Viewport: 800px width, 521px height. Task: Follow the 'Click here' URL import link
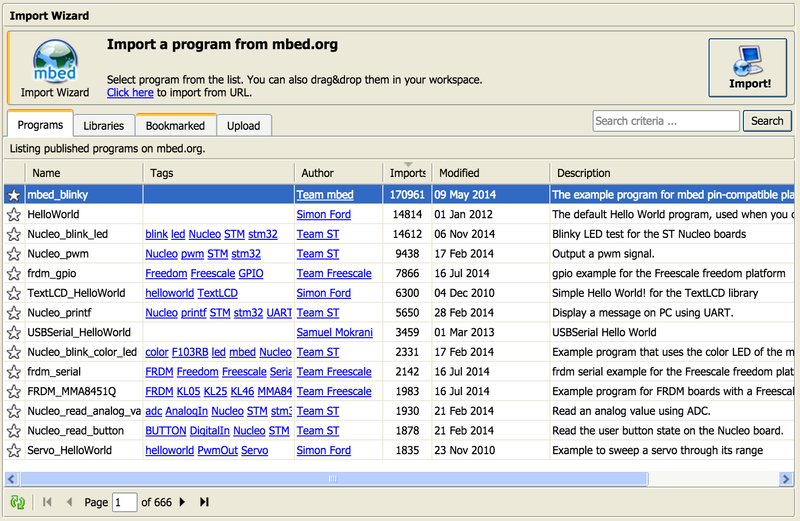pyautogui.click(x=130, y=92)
